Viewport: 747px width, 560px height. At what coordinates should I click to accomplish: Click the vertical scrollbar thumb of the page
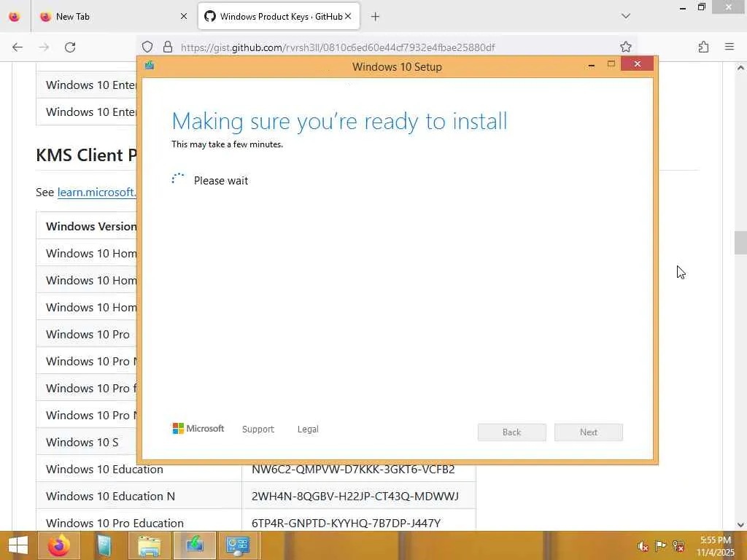(740, 243)
